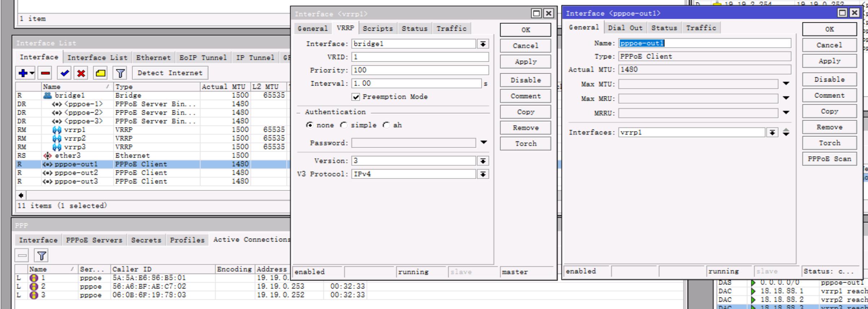Open the Version dropdown in vrrp1
This screenshot has width=868, height=309.
(483, 161)
